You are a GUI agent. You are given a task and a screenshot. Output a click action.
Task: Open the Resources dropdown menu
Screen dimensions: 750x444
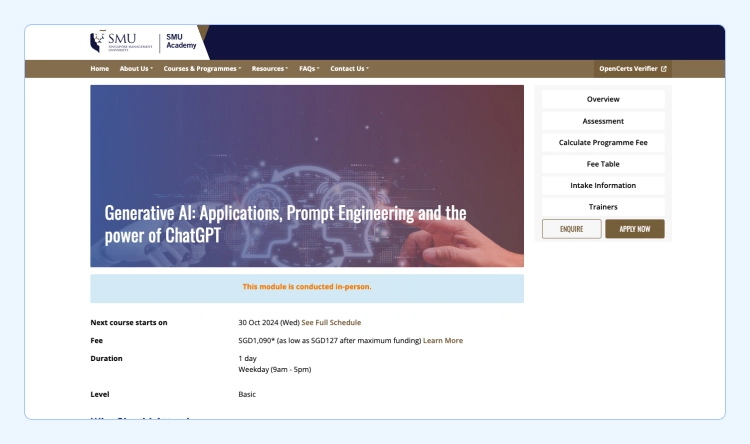point(270,69)
